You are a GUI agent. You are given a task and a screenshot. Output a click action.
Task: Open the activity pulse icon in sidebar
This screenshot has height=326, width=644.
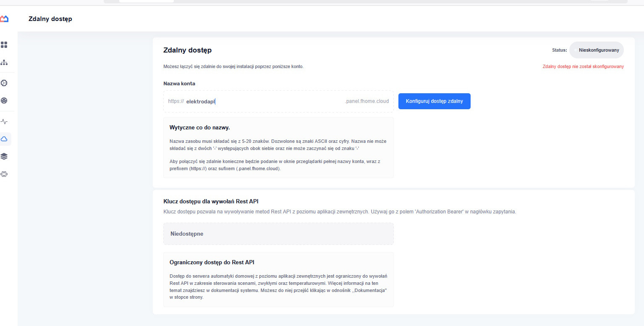4,122
